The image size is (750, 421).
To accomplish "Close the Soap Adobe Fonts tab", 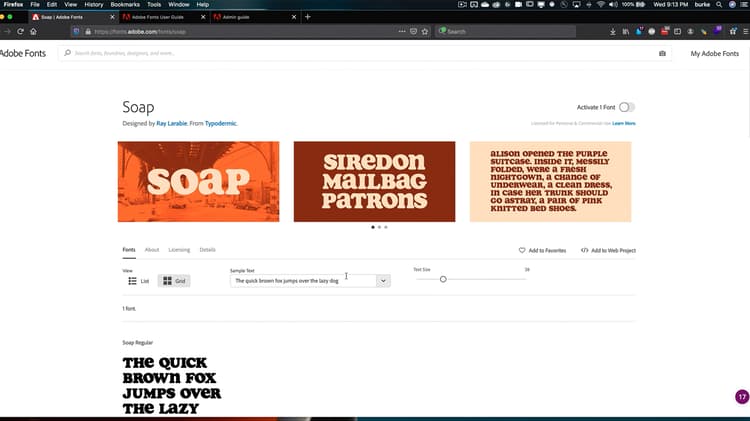I will tap(112, 17).
